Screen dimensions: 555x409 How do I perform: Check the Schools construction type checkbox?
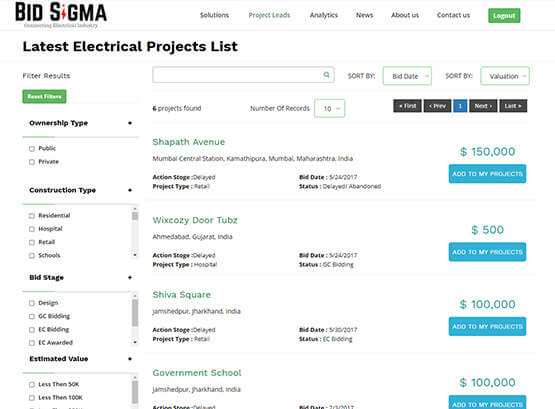32,256
